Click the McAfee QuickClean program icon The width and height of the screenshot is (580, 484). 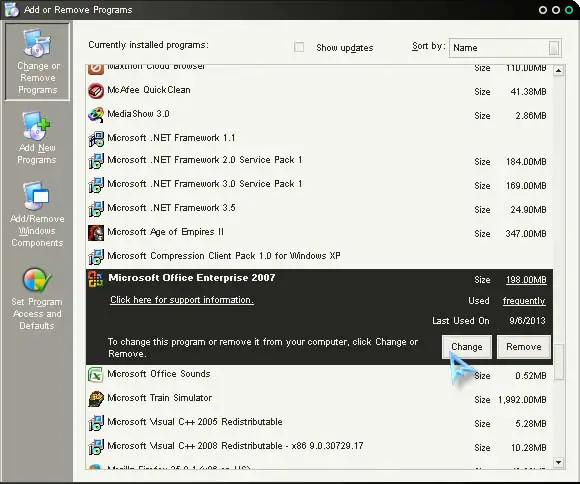(96, 91)
